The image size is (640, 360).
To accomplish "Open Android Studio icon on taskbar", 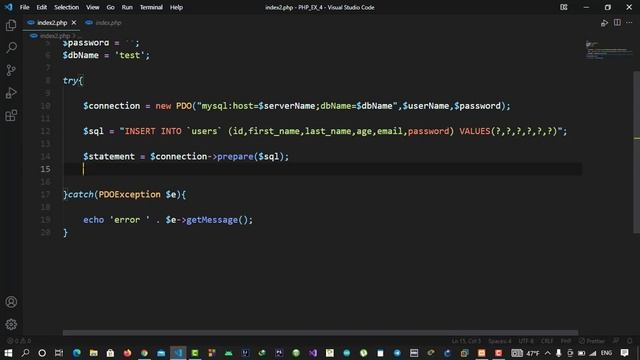I will (229, 353).
